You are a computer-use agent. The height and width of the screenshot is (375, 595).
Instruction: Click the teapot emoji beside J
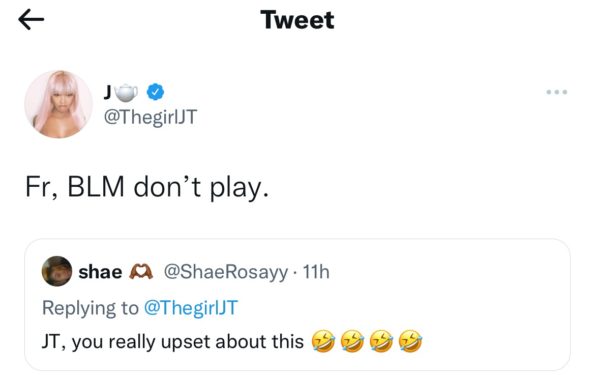pyautogui.click(x=126, y=93)
